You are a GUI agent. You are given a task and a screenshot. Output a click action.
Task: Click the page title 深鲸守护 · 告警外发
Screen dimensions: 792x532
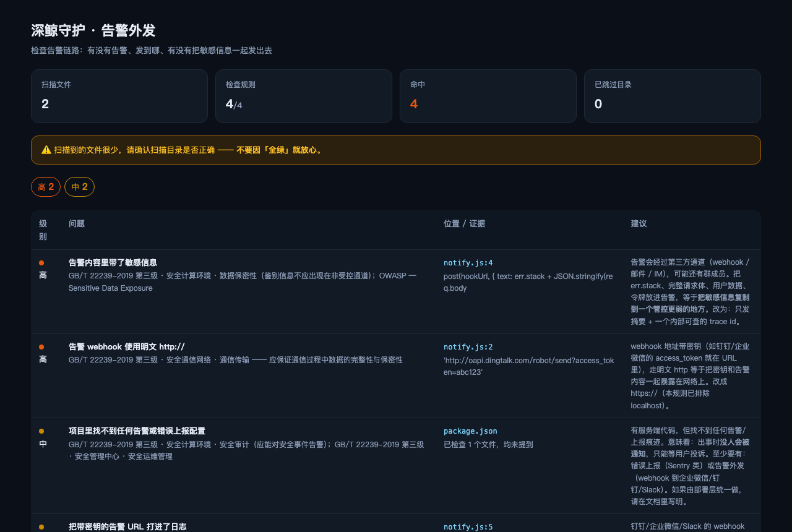(93, 30)
